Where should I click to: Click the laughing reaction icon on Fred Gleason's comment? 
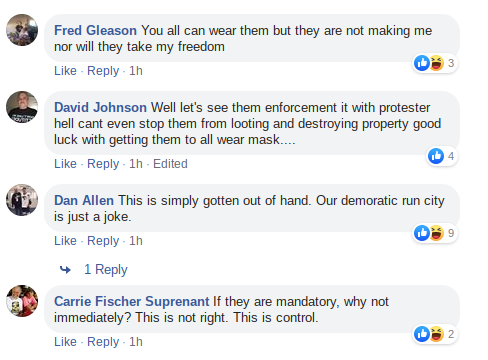(436, 63)
